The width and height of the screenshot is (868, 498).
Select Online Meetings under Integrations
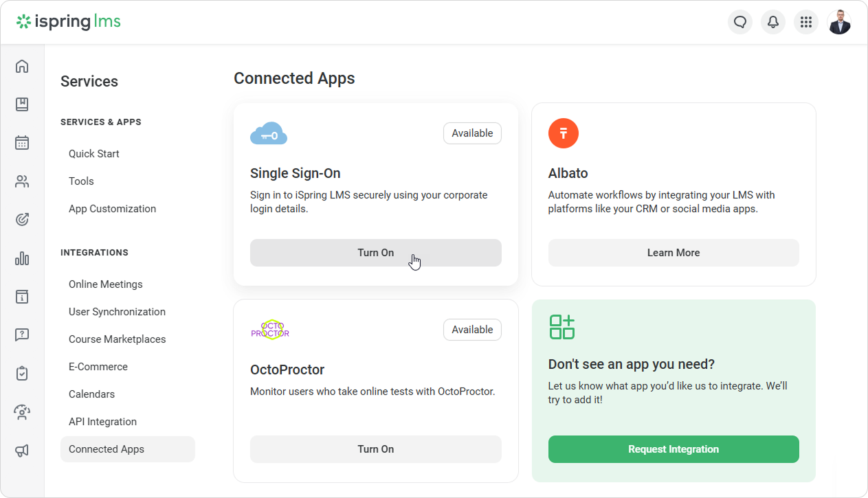tap(106, 284)
